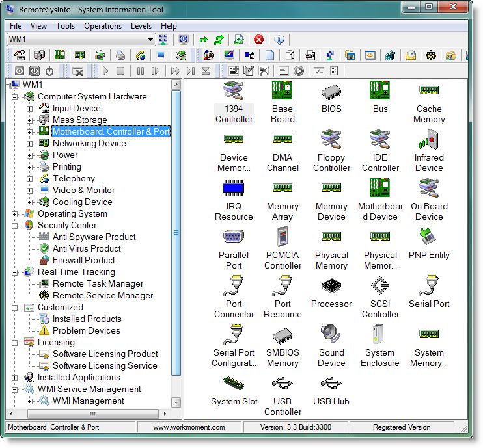Open the WM1 computer dropdown

click(151, 40)
